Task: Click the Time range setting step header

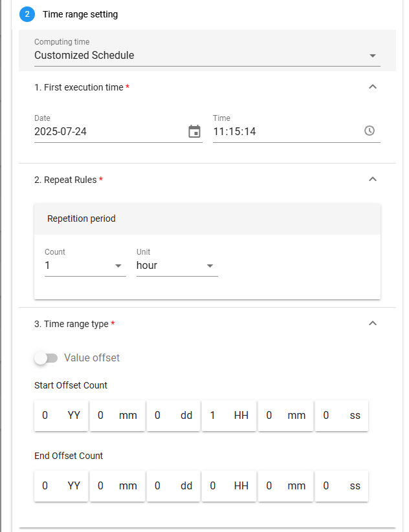Action: click(x=80, y=14)
